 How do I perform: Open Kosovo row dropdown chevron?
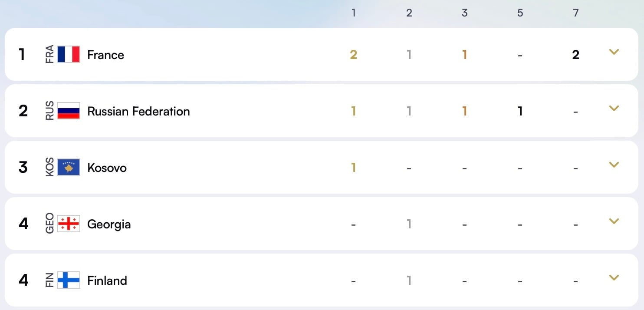tap(614, 165)
